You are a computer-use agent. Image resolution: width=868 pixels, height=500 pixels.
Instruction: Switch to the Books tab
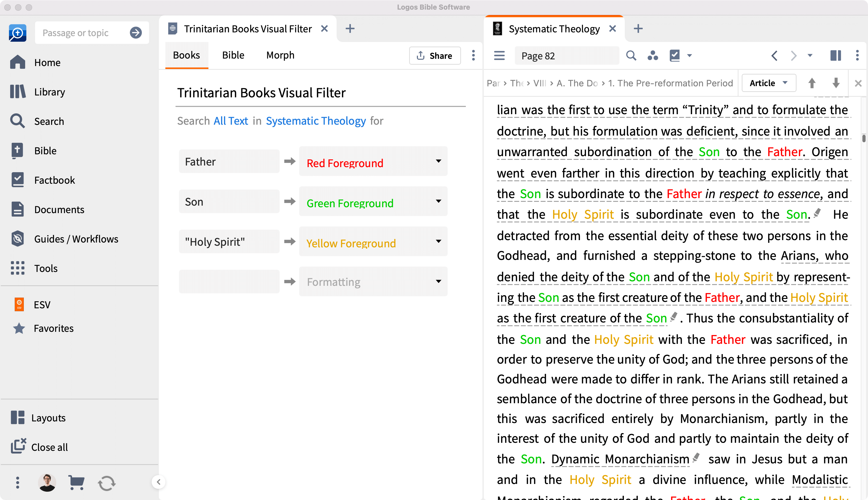186,55
